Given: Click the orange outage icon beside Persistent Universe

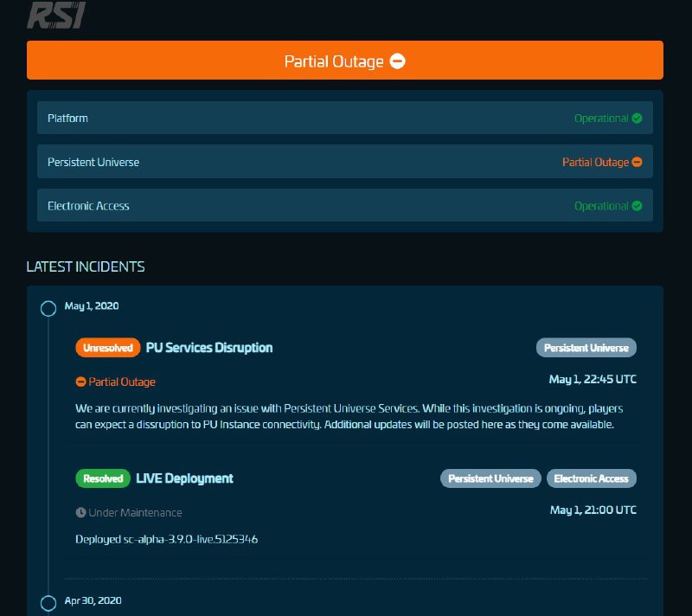Looking at the screenshot, I should tap(638, 162).
